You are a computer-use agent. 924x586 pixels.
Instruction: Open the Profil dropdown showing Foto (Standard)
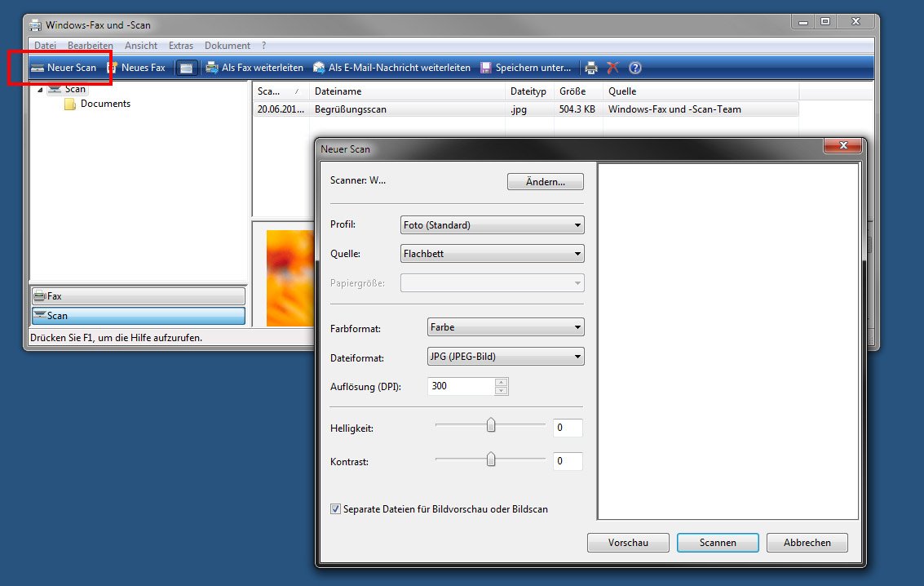492,224
